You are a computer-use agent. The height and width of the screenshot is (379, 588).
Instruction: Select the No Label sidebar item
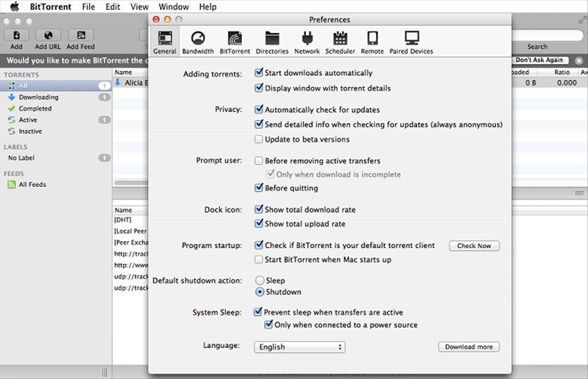click(56, 158)
